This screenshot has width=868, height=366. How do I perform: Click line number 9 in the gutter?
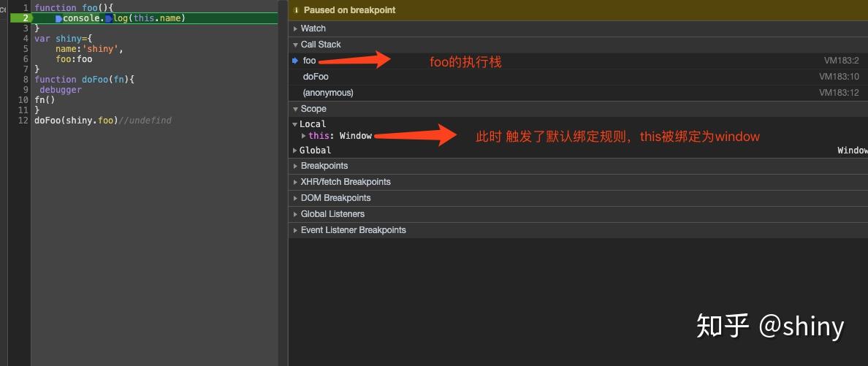[26, 90]
